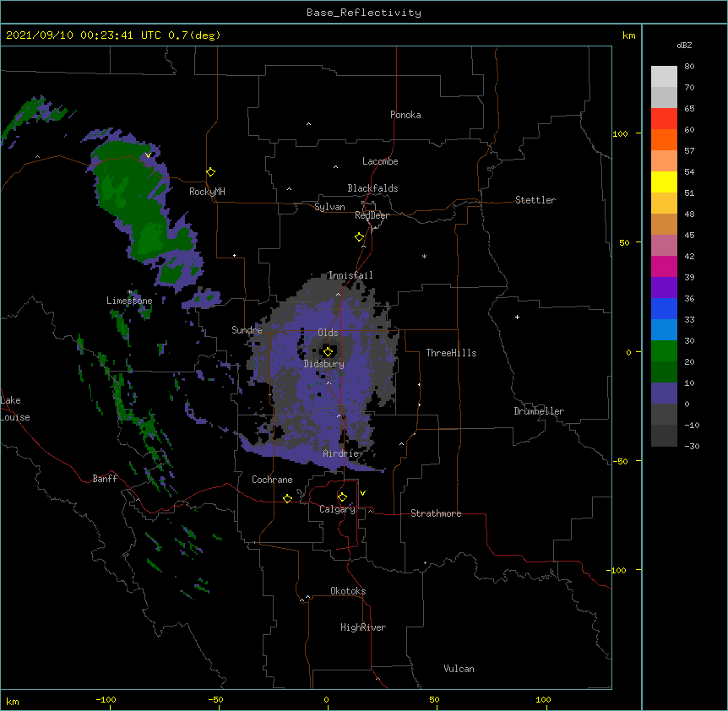Click the Strathmore town label
728x711 pixels.
tap(436, 513)
